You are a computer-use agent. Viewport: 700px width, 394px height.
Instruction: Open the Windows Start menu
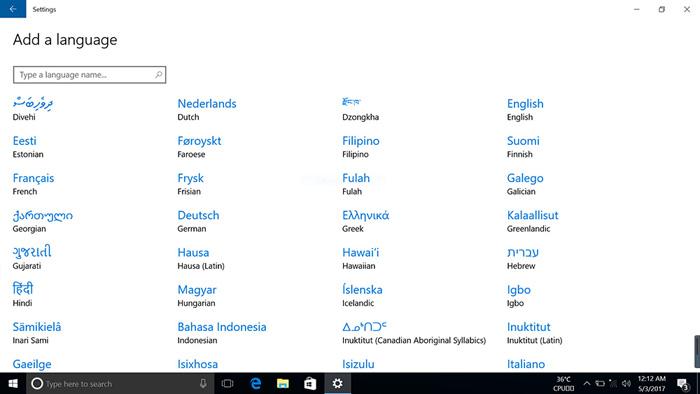tap(13, 383)
